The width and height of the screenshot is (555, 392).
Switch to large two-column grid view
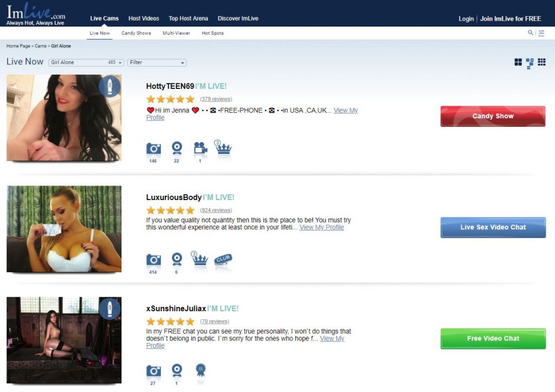pos(518,62)
